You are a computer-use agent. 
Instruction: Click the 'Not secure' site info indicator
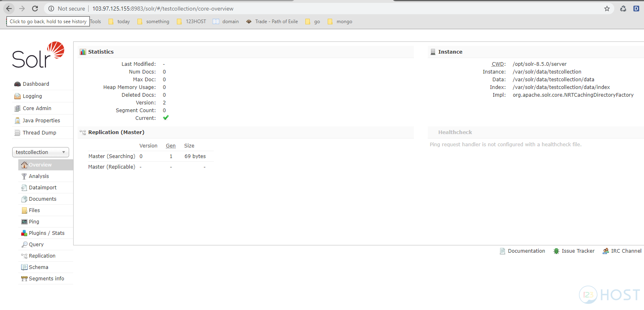point(67,9)
